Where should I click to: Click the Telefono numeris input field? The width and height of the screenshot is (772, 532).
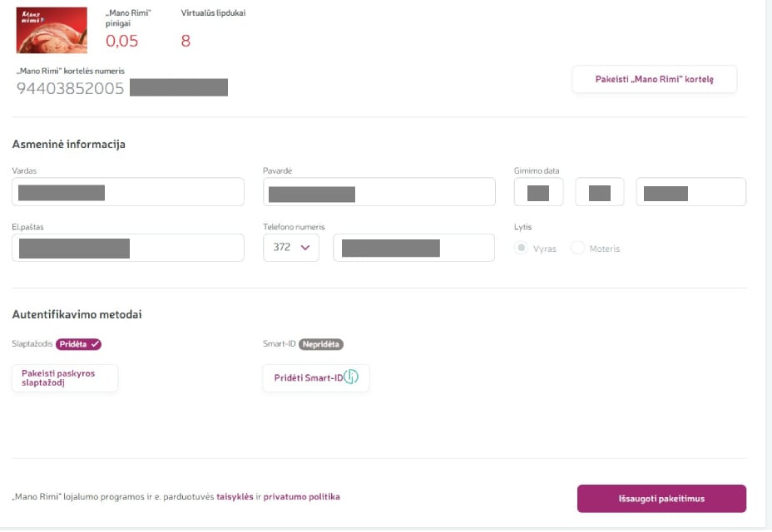point(413,248)
